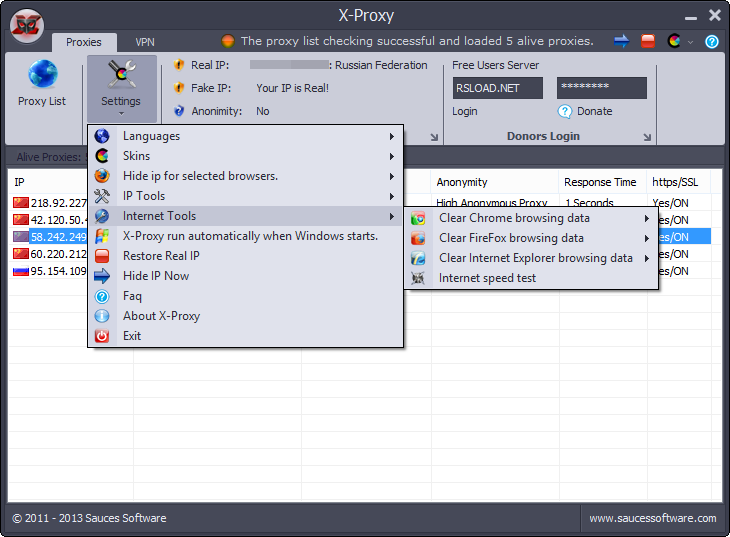Click the X-Proxy masked logo icon
This screenshot has height=537, width=730.
coord(27,26)
